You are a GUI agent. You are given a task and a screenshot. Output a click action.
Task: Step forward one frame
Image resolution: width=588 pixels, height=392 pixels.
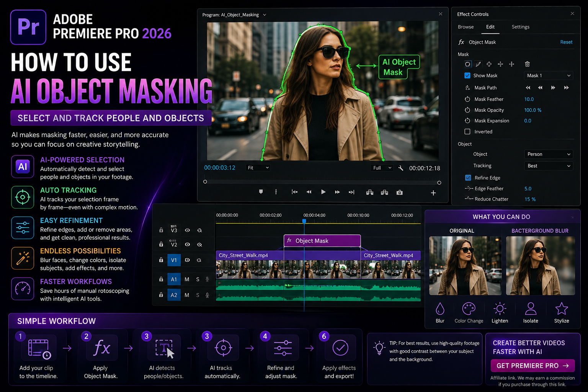(x=337, y=192)
